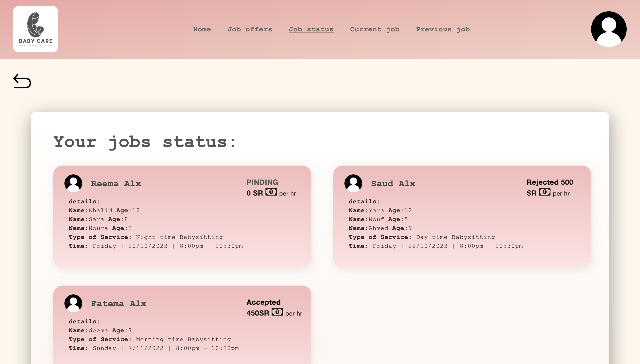Click the name Reema Alx
Screen dimensions: 640x364
tap(116, 184)
